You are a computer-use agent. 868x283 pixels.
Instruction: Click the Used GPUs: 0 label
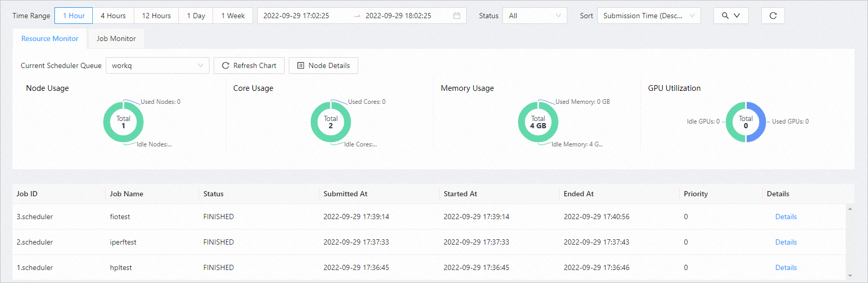[x=790, y=122]
